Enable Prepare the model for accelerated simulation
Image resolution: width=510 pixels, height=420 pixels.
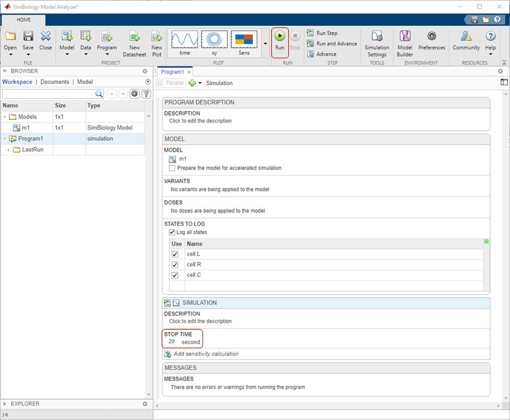click(x=172, y=168)
